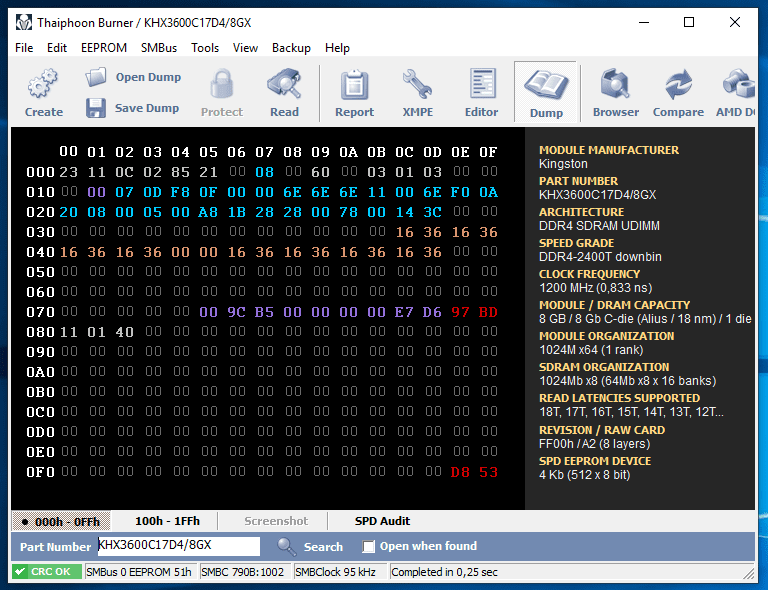
Task: Open the EEPROM menu
Action: coord(104,48)
